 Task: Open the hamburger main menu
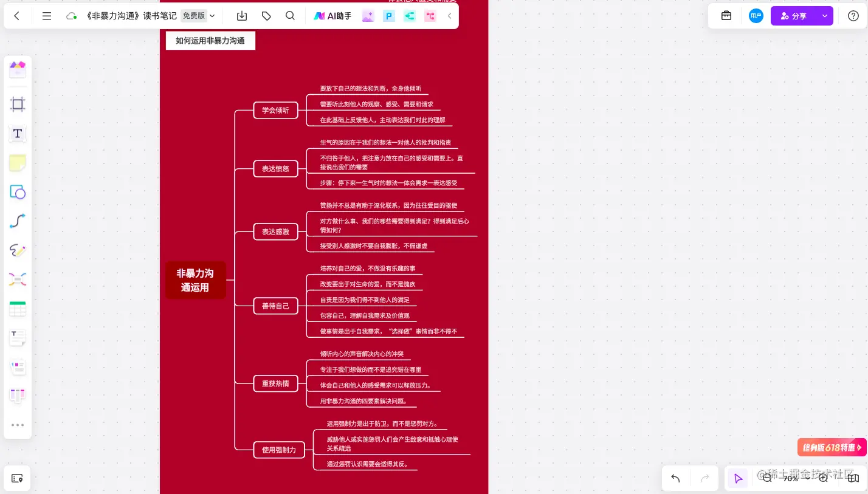(x=47, y=16)
